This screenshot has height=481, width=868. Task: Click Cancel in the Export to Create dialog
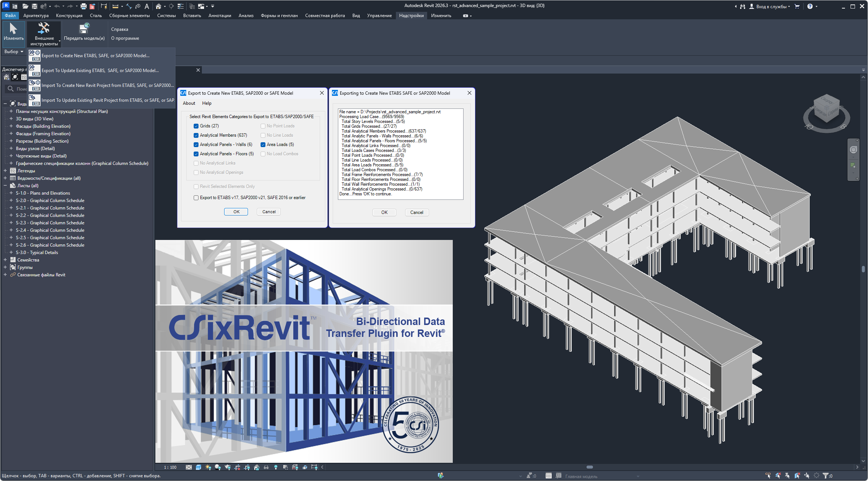269,212
